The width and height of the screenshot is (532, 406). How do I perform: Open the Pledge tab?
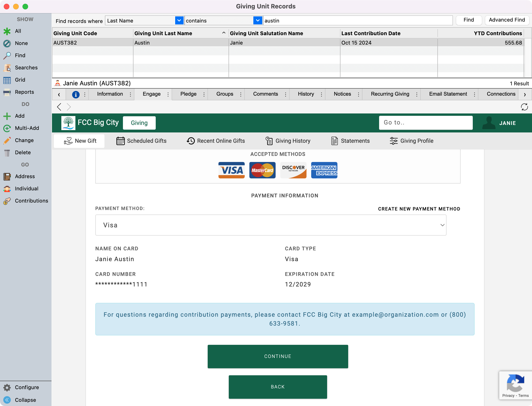[188, 94]
